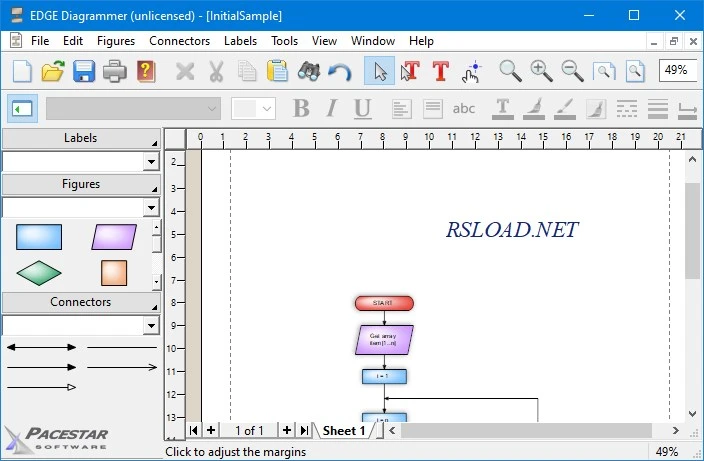Select the hollow arrowhead connector

tap(41, 387)
